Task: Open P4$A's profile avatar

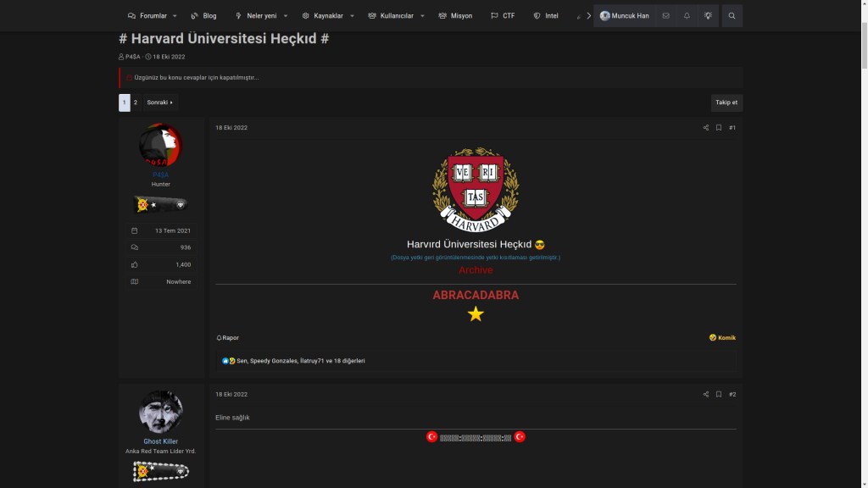Action: pos(160,145)
